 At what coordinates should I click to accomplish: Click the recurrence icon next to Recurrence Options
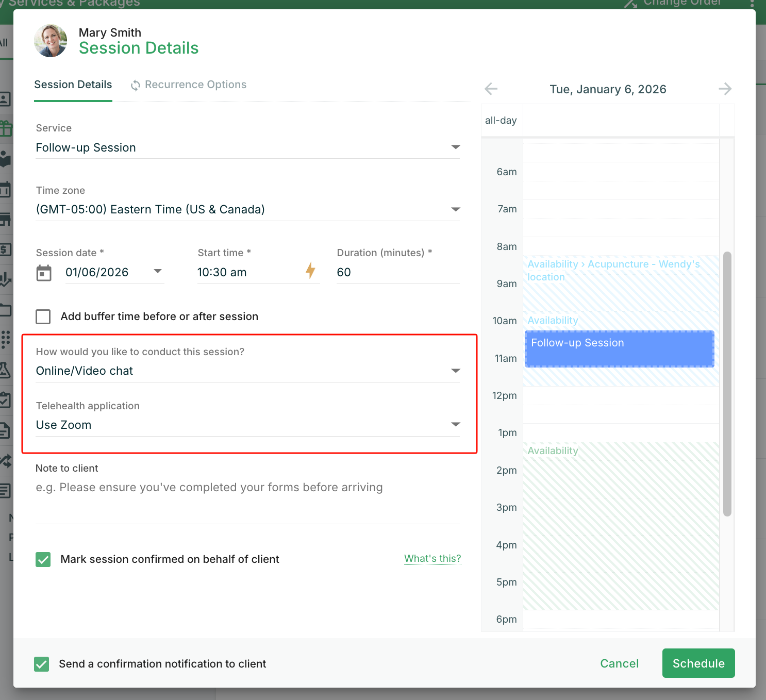coord(135,85)
